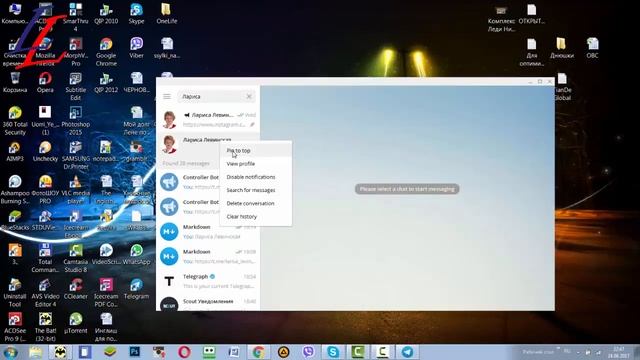Open the Лариса Левин channel with megaphone
This screenshot has height=360, width=640.
208,120
